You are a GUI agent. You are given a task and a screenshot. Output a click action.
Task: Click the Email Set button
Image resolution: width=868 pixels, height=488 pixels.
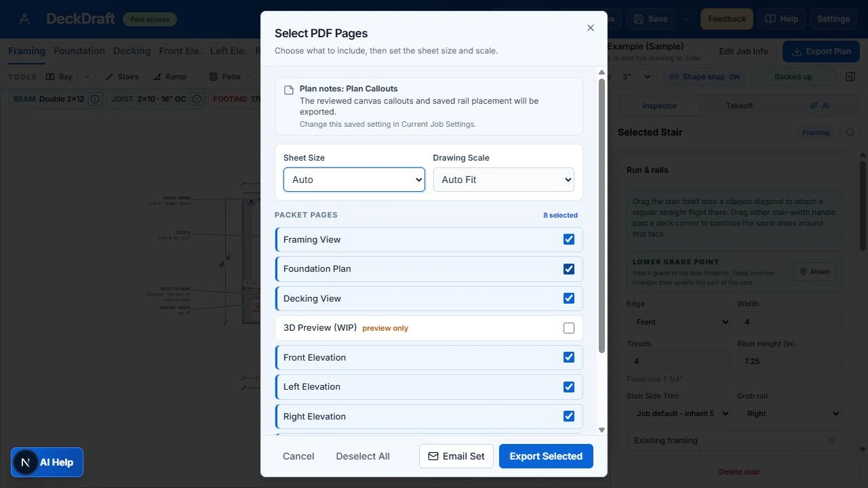[456, 456]
